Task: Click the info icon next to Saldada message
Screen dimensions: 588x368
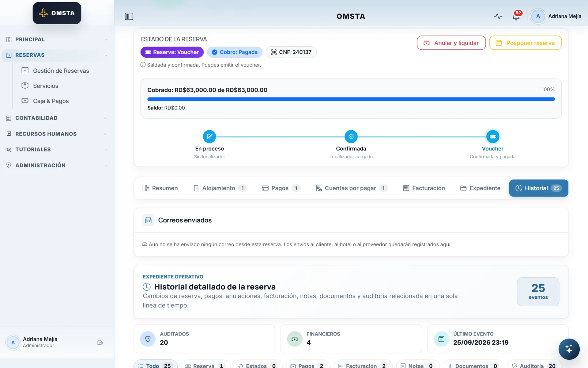Action: point(143,65)
